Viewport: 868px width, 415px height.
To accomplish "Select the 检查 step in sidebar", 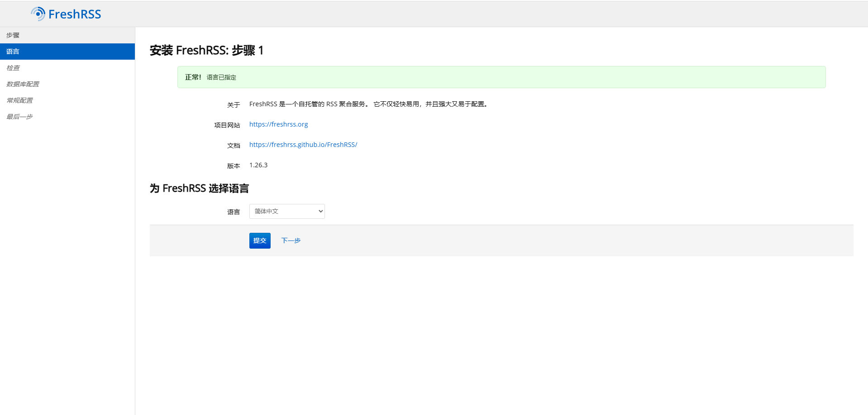I will (67, 68).
